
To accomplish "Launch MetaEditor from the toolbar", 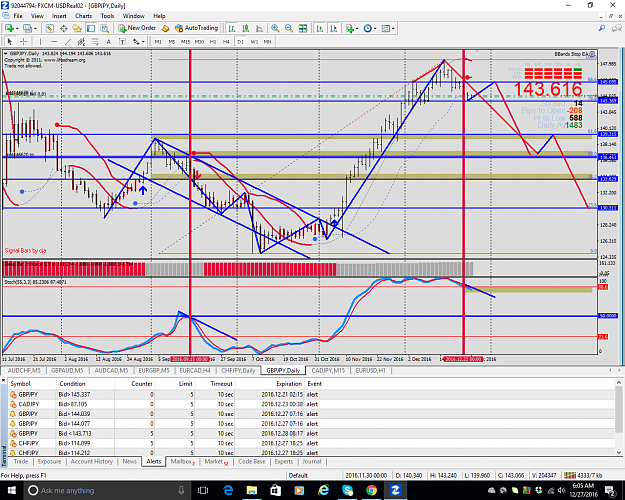I will (x=166, y=28).
